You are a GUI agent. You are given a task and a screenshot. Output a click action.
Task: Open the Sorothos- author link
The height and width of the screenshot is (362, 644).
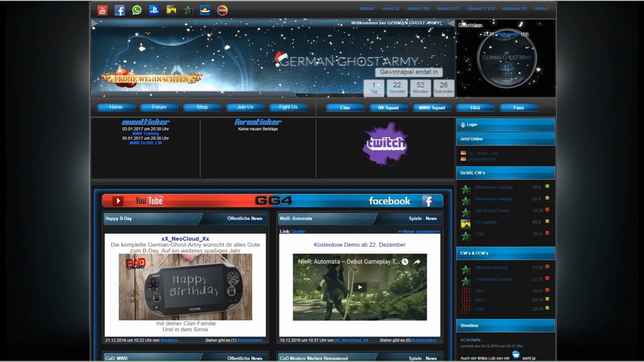click(170, 340)
